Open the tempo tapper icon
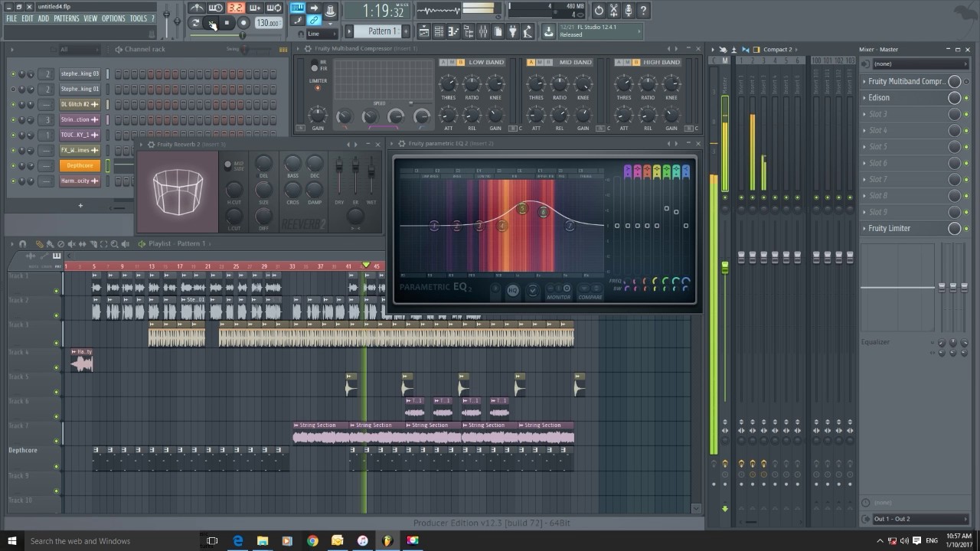Screen dimensions: 980x551 coord(527,31)
